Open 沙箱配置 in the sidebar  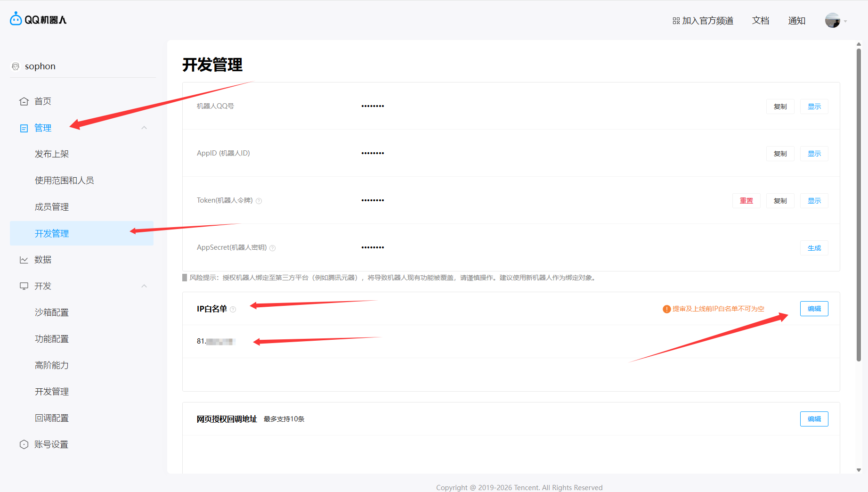click(x=52, y=312)
